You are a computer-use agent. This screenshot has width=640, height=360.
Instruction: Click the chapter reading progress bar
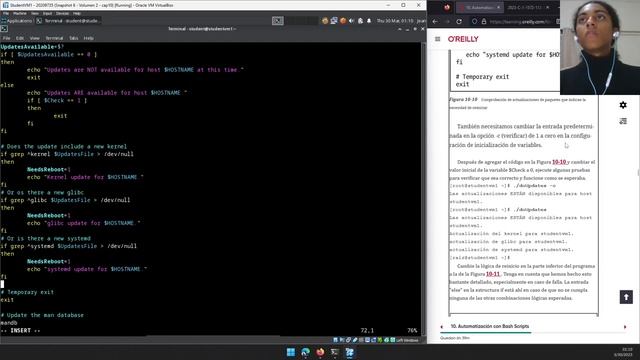point(533,333)
